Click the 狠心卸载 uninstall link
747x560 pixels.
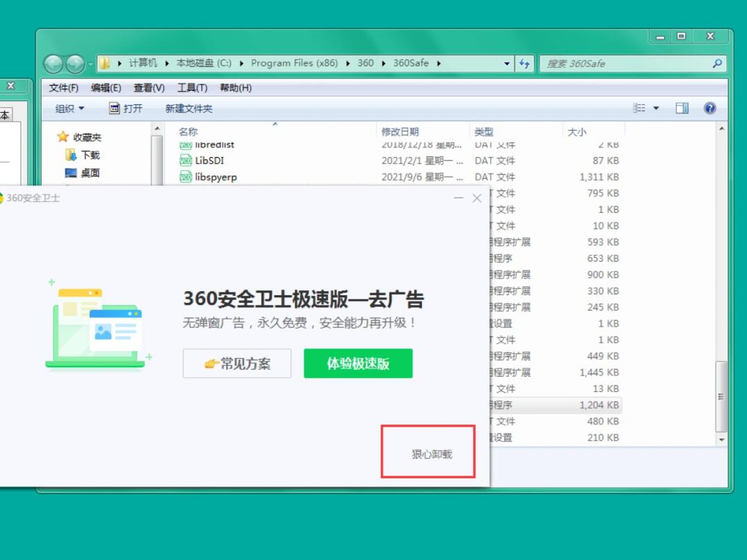(432, 454)
